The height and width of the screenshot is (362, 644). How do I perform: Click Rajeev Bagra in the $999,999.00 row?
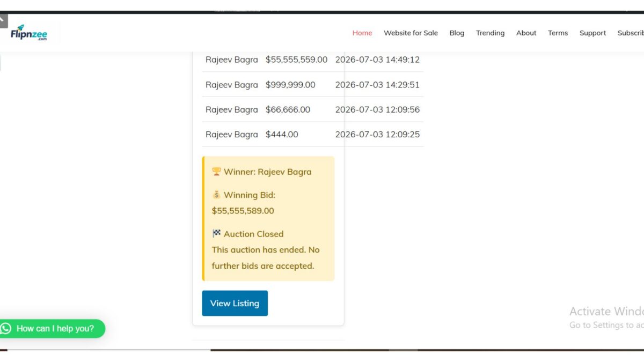click(x=232, y=85)
